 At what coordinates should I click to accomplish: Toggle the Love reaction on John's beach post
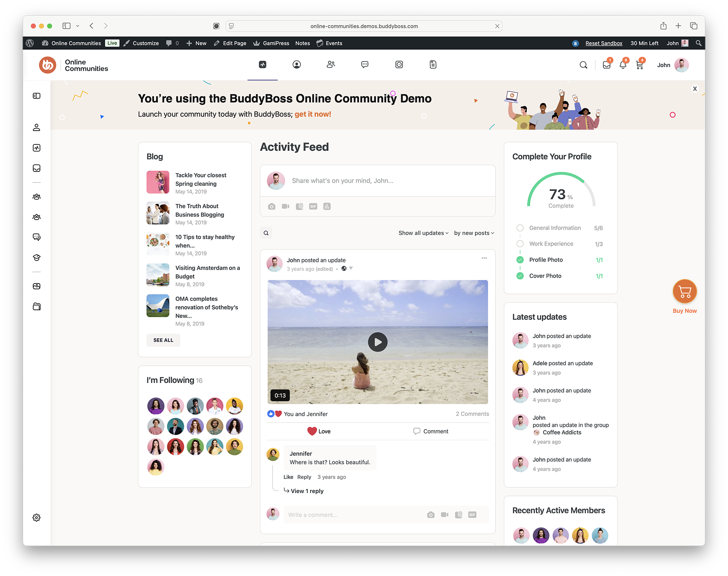(x=319, y=431)
